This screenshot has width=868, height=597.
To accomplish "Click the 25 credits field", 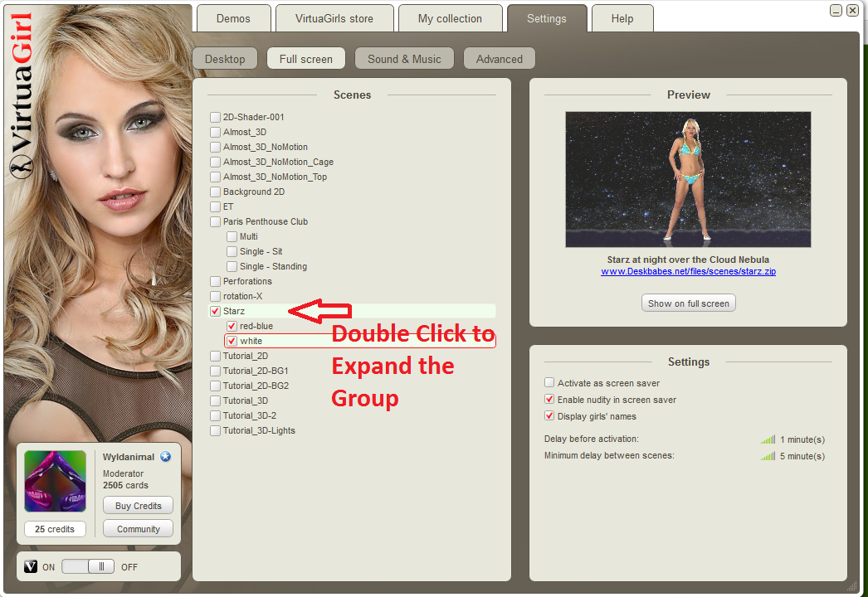I will pos(55,529).
